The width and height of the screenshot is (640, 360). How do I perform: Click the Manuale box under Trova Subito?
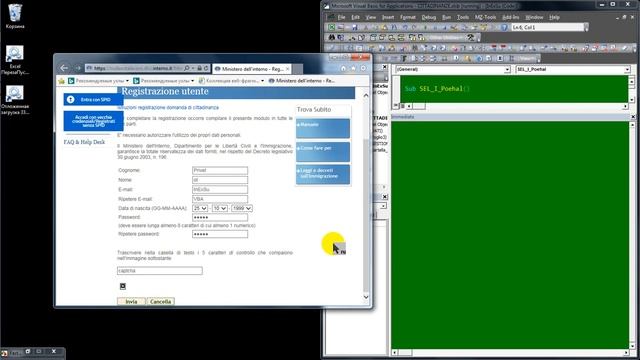click(323, 128)
